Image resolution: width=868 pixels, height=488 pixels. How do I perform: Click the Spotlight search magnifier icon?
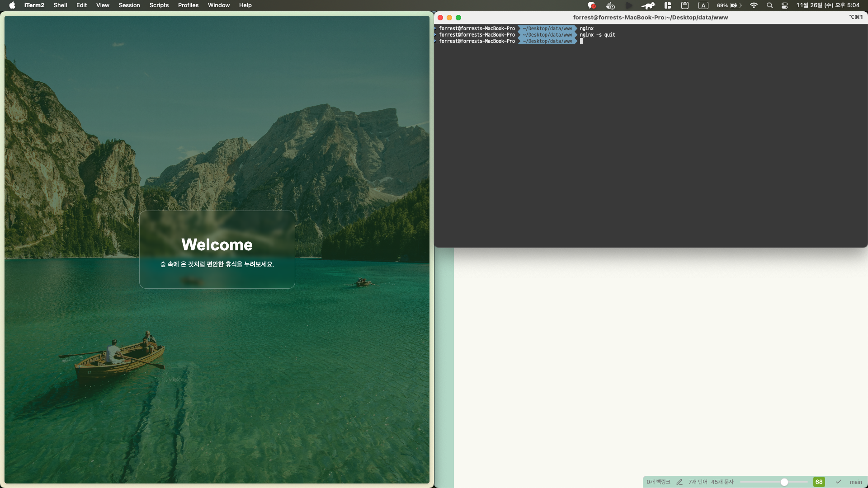coord(769,5)
